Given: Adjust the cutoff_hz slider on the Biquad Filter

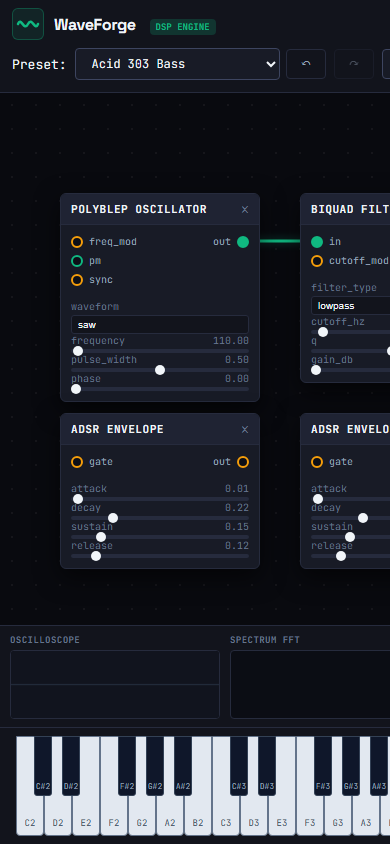Looking at the screenshot, I should click(x=351, y=332).
